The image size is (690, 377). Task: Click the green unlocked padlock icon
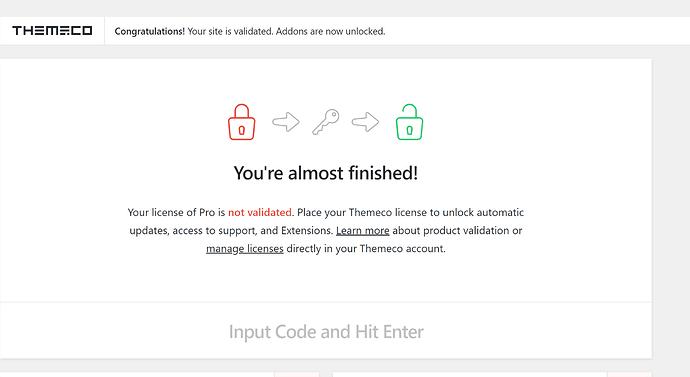click(409, 122)
